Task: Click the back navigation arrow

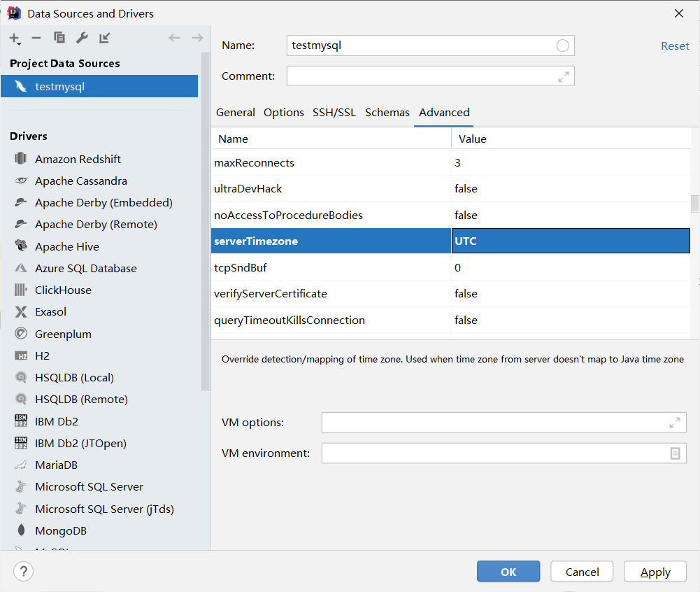Action: [174, 38]
